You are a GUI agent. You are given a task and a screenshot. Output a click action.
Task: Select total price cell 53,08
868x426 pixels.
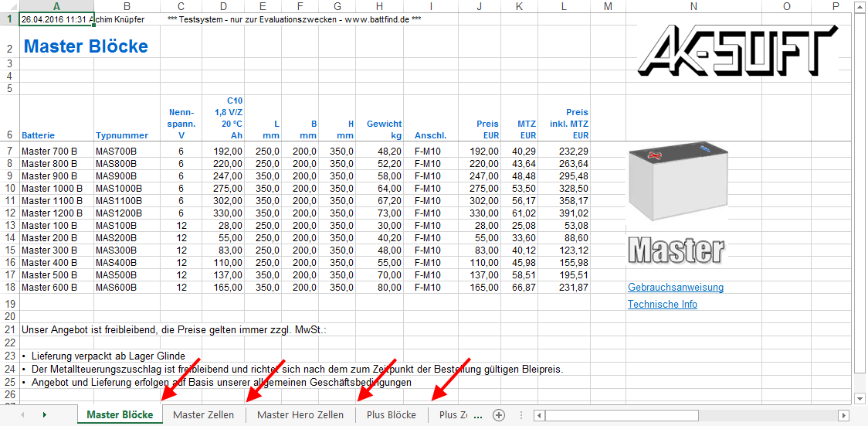(x=564, y=226)
